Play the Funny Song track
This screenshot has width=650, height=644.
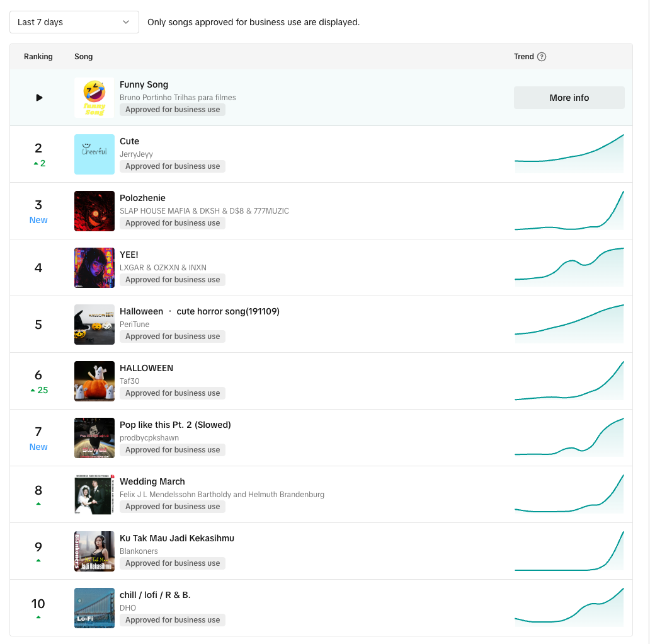(x=39, y=98)
